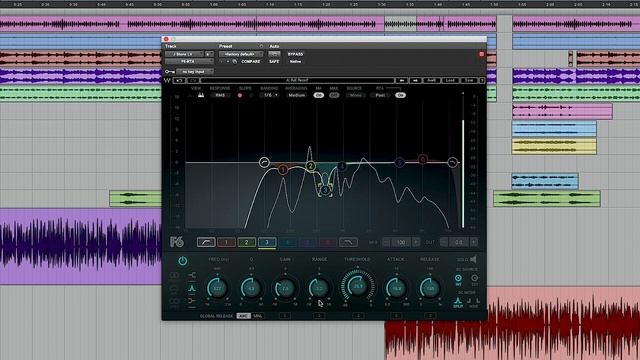Select the external sidechain source
Screen dimensions: 640x360
474,279
